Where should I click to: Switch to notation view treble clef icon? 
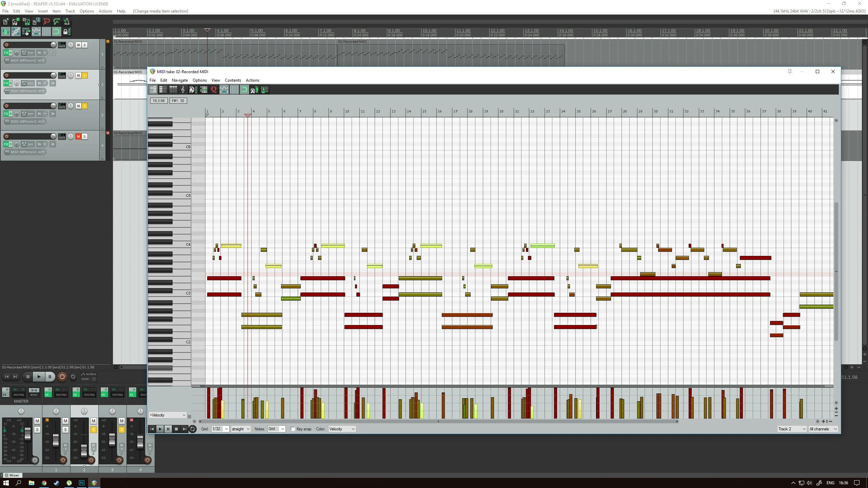coord(183,89)
